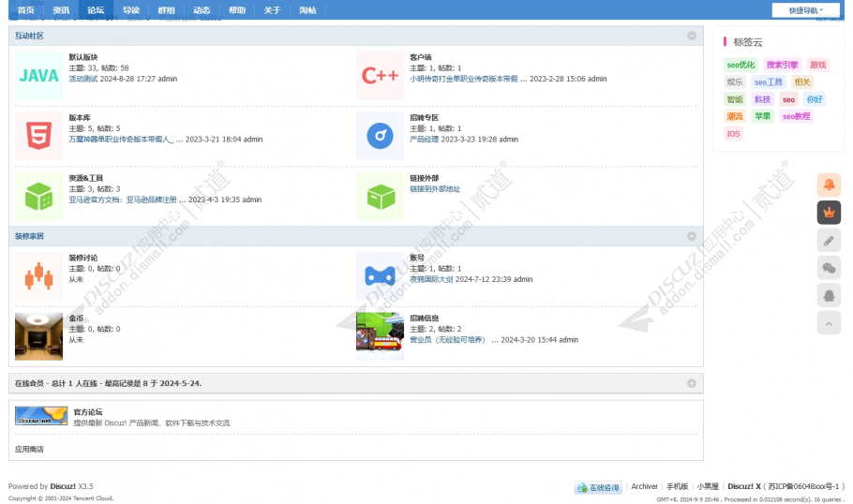Click the seo工具 tag

tap(768, 82)
